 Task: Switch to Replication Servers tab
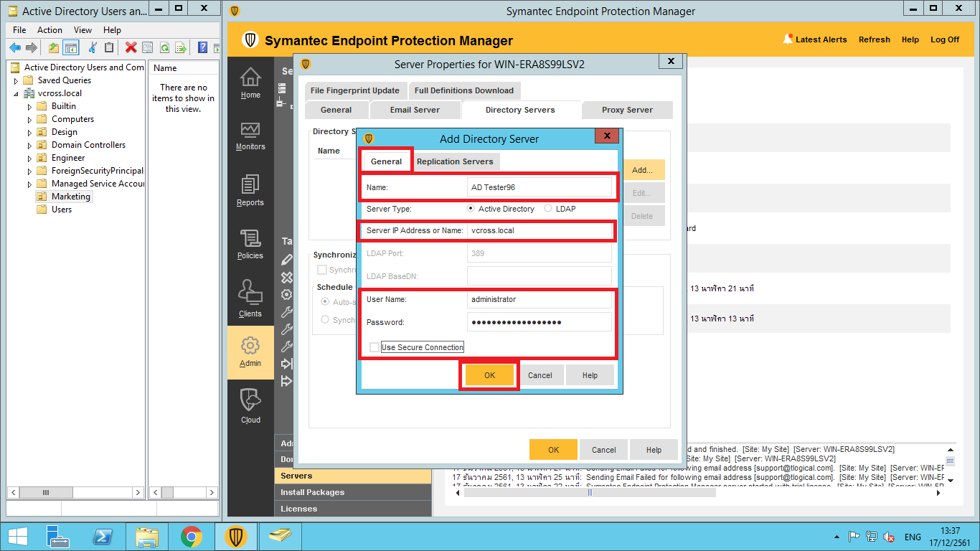[455, 161]
